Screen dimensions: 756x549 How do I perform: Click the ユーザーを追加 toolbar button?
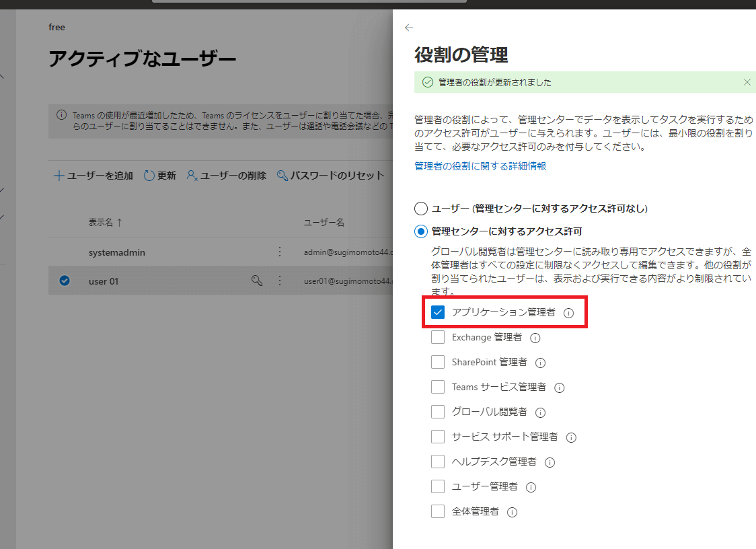point(93,176)
